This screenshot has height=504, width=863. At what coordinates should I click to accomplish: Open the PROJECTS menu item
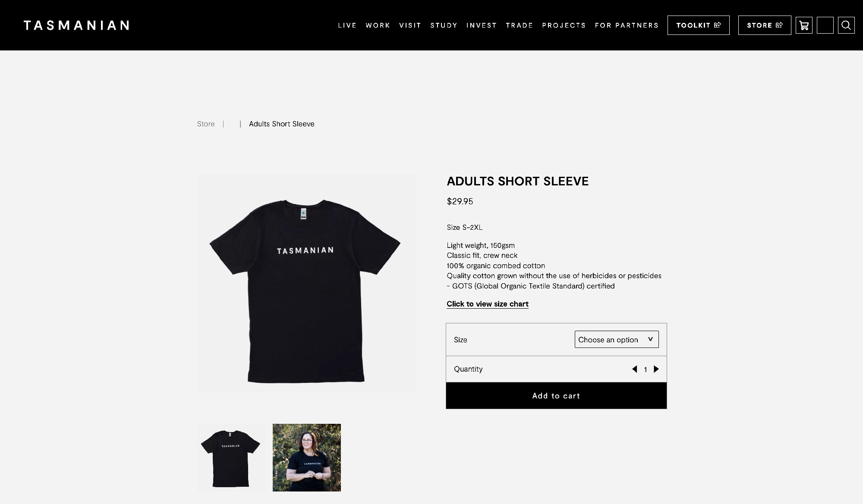[x=564, y=25]
